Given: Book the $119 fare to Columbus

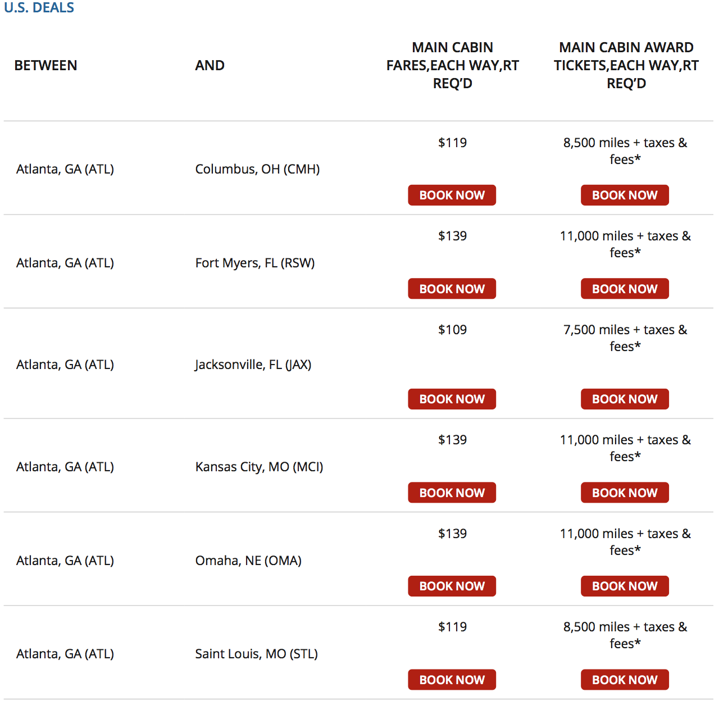Looking at the screenshot, I should 452,195.
